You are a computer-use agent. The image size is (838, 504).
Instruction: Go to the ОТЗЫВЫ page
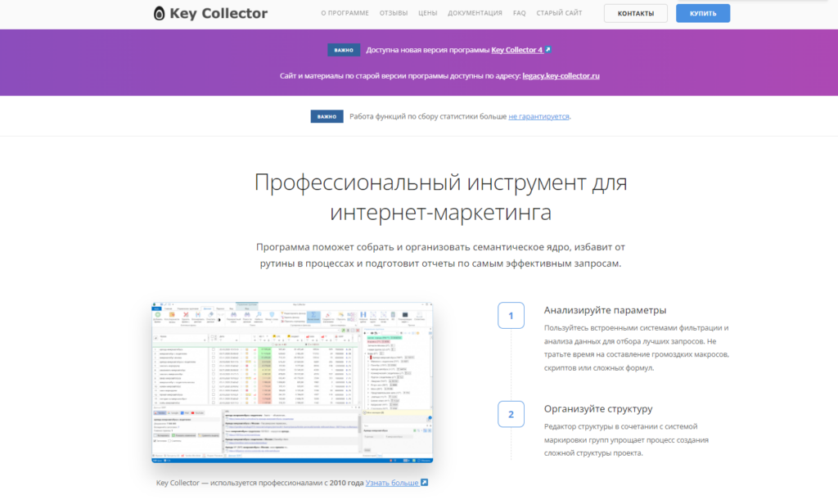coord(394,13)
